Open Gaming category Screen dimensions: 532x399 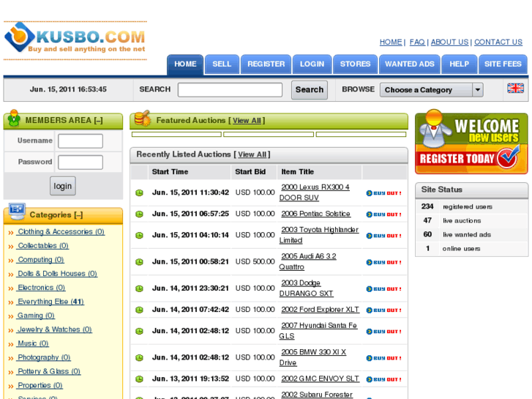(x=36, y=316)
